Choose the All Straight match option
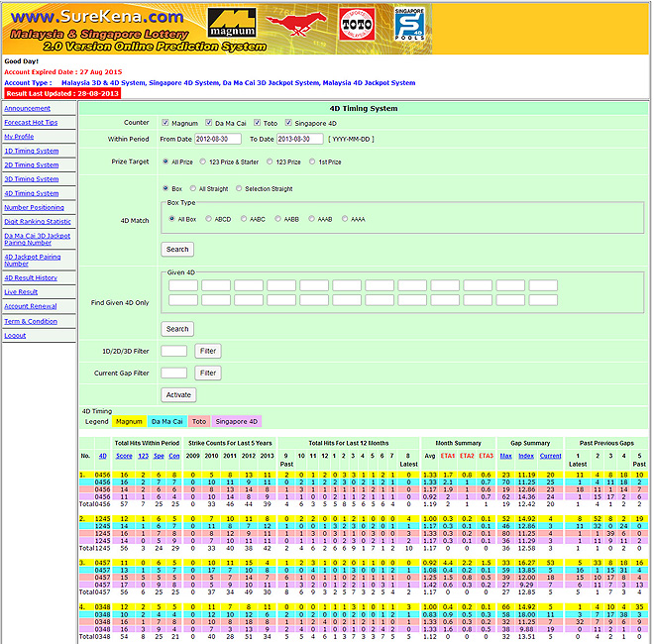Image resolution: width=654 pixels, height=644 pixels. (x=192, y=188)
